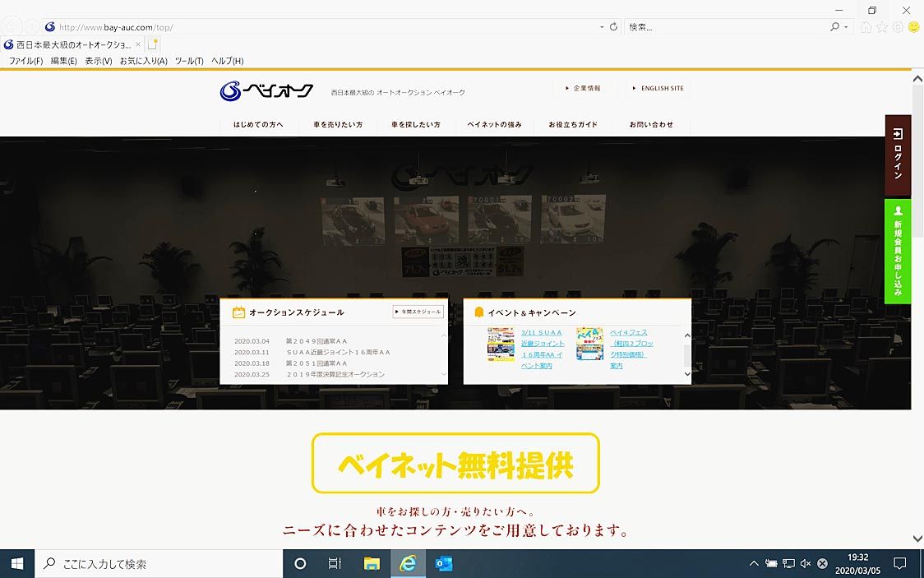Image resolution: width=924 pixels, height=578 pixels.
Task: Open the ツール(T) menu
Action: pos(189,61)
